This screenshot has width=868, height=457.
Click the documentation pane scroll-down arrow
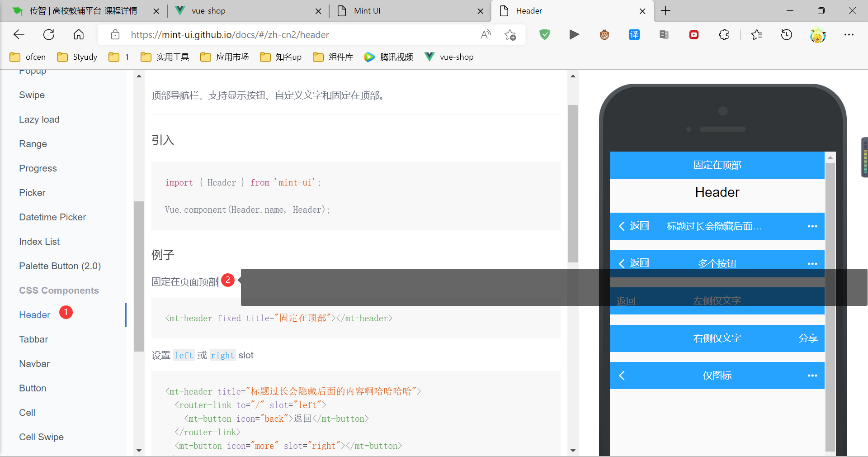(573, 451)
